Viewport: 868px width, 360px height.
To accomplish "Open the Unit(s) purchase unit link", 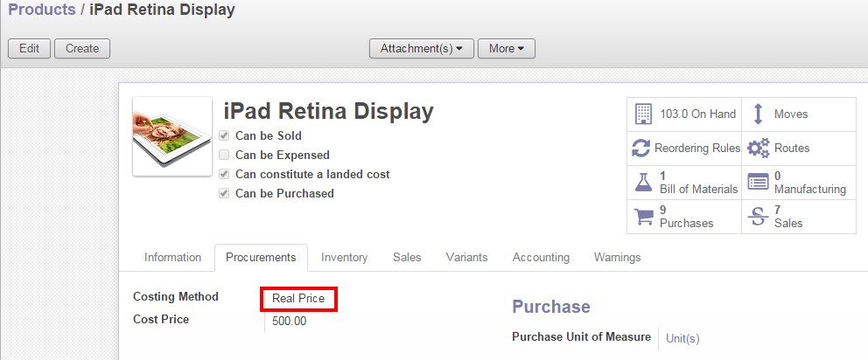I will 682,338.
